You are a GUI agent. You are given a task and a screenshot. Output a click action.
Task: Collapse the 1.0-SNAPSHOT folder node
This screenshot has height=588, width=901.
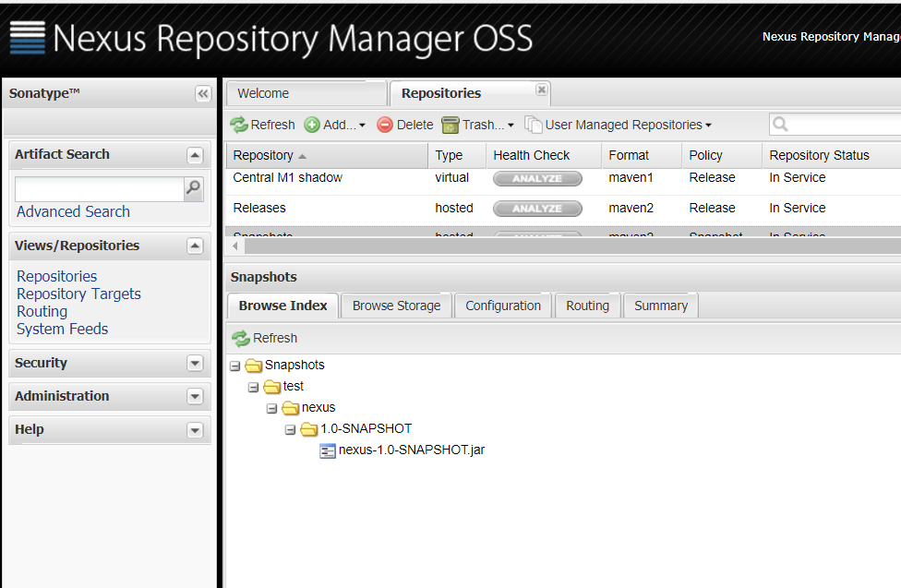pos(290,430)
